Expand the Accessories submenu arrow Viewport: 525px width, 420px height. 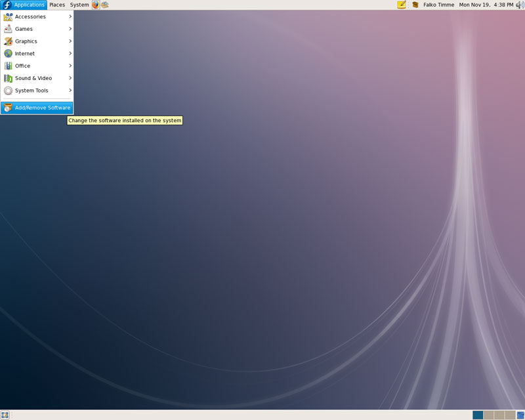click(x=70, y=16)
